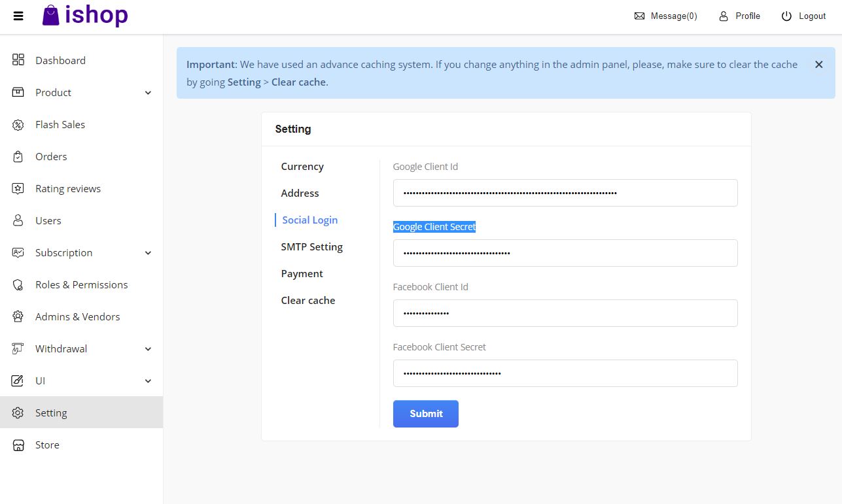Click the Google Client Id field
842x504 pixels.
click(565, 193)
